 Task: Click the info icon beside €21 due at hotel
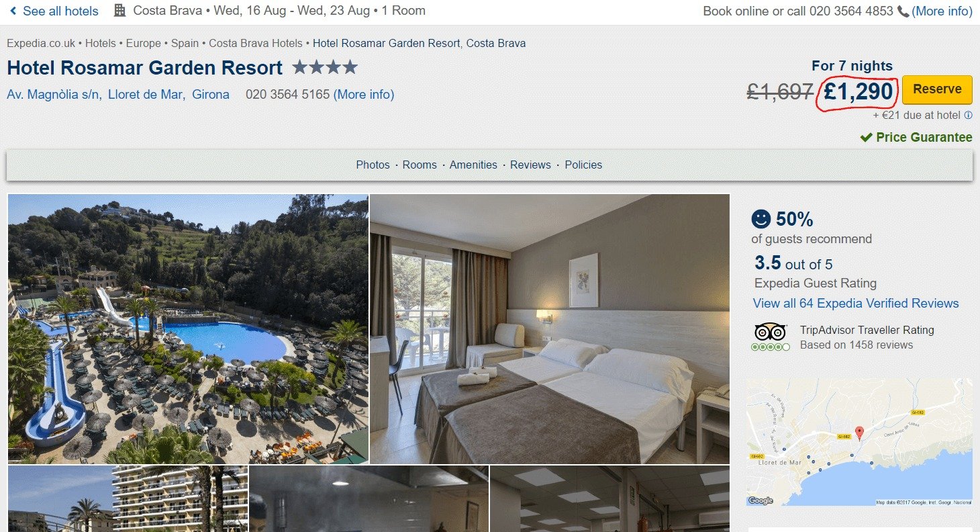tap(968, 115)
